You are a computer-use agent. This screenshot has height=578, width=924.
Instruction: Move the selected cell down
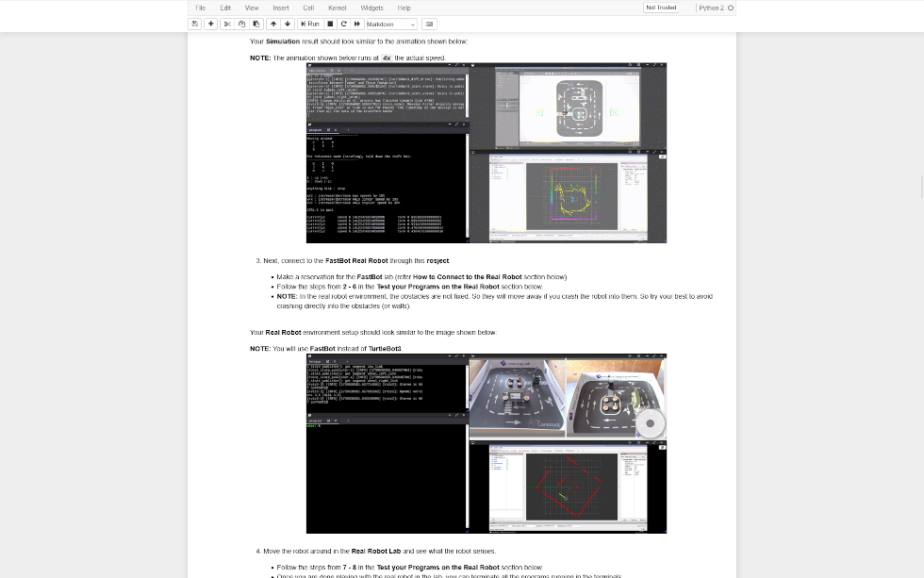coord(288,24)
